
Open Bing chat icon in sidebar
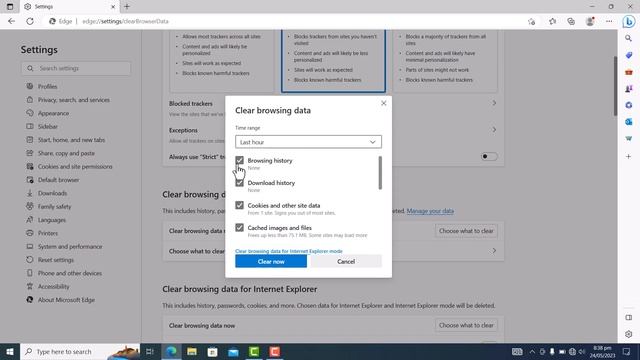tap(629, 21)
